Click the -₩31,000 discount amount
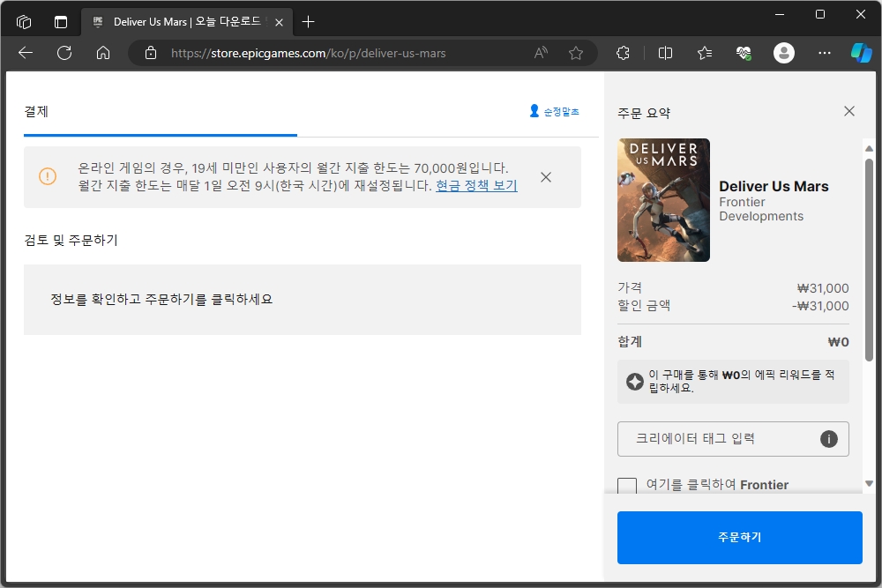 click(x=820, y=306)
